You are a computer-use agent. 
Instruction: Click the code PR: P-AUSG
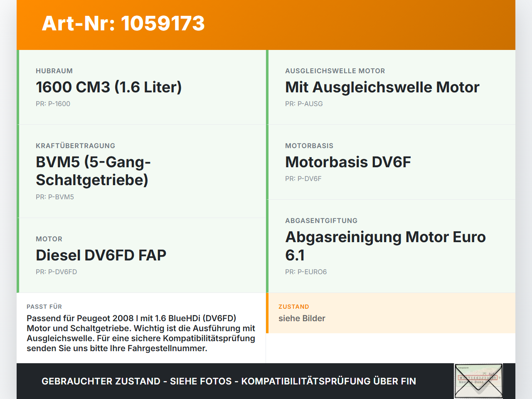click(x=304, y=104)
